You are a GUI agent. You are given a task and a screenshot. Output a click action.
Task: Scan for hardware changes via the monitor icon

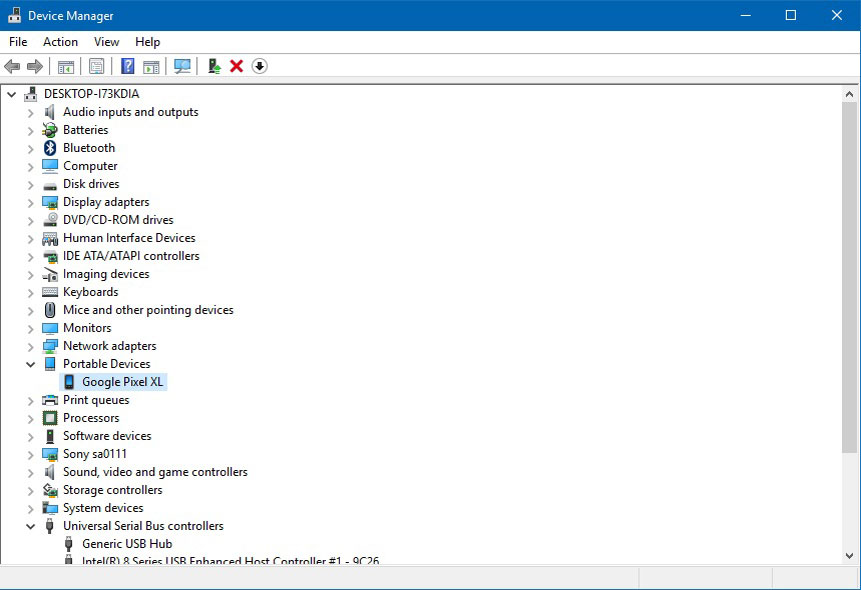182,66
